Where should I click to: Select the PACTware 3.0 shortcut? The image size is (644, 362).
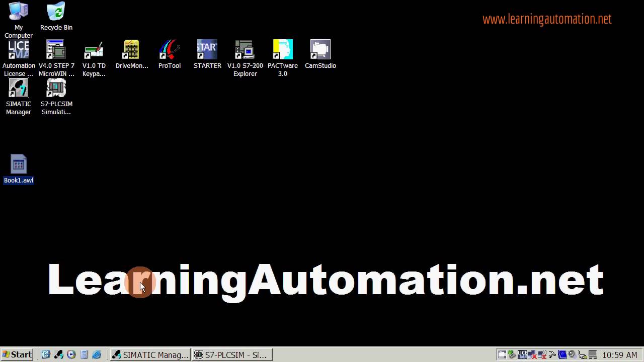click(x=283, y=58)
